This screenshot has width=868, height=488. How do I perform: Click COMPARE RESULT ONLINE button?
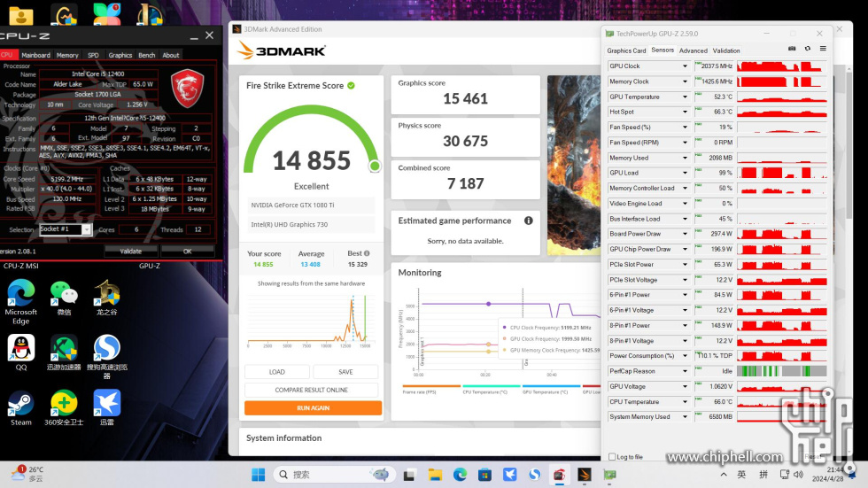pyautogui.click(x=312, y=390)
